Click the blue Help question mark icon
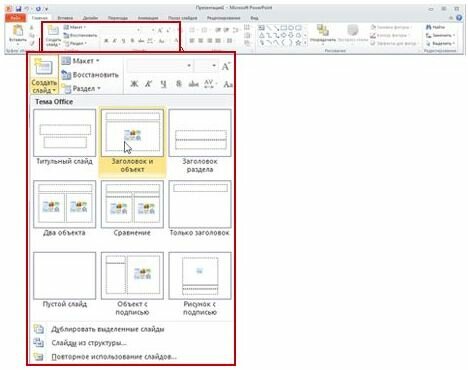The height and width of the screenshot is (370, 468). tap(459, 18)
